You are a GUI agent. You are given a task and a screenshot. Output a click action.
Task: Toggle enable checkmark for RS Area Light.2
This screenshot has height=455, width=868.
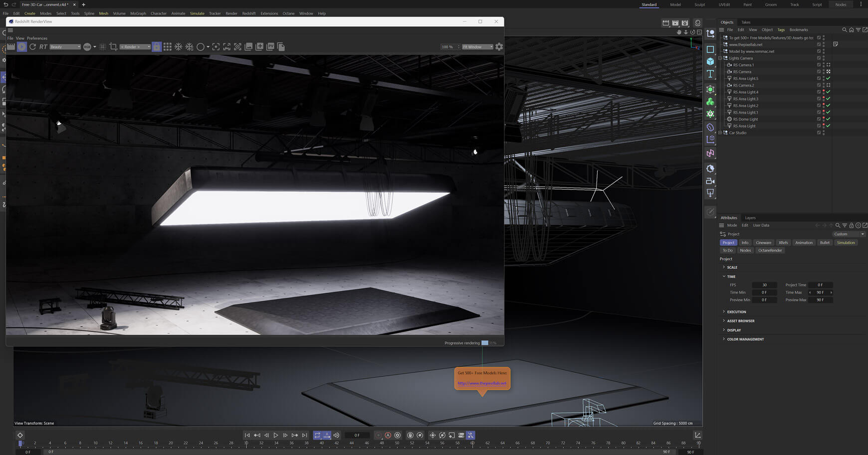click(828, 106)
